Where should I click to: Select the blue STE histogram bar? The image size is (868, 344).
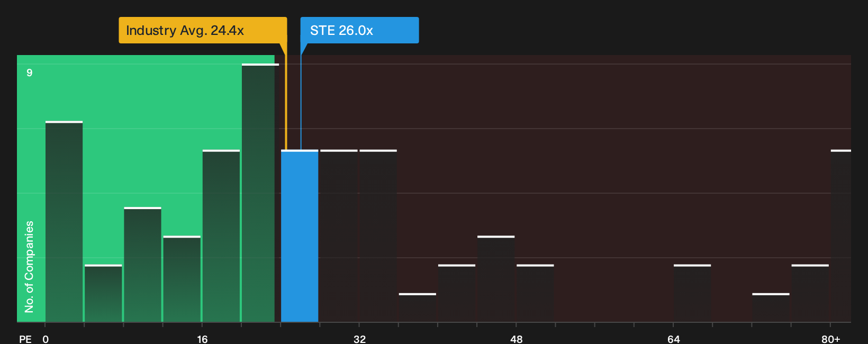point(300,236)
